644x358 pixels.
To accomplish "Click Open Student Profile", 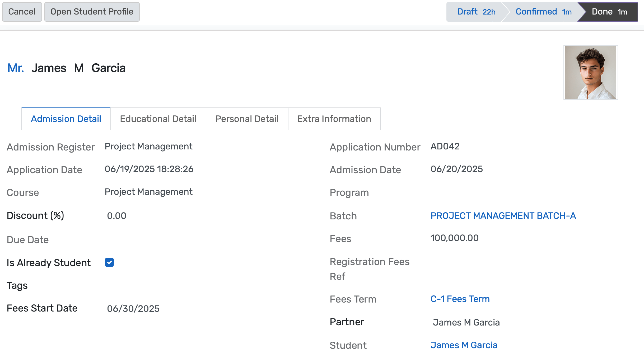I will click(92, 11).
